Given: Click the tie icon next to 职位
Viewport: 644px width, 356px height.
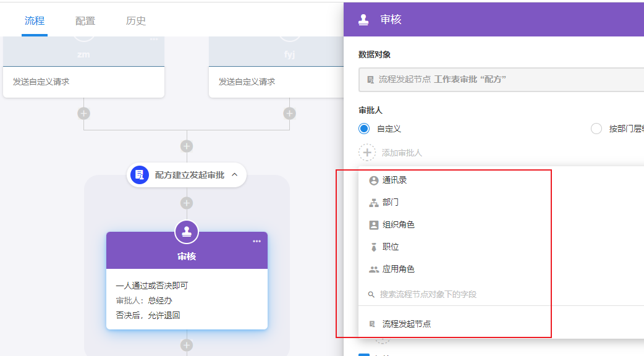Looking at the screenshot, I should pos(373,247).
